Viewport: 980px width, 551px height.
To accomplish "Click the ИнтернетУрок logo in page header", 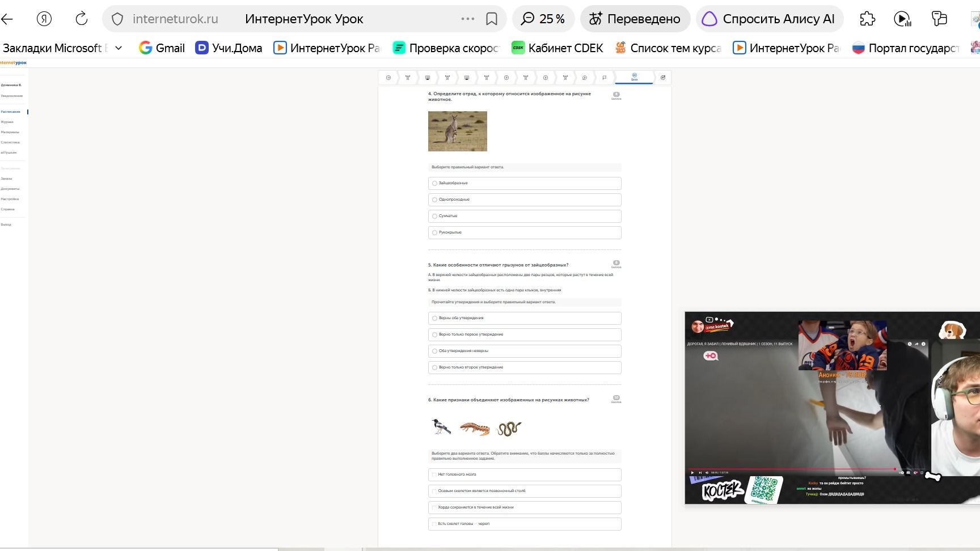I will (x=13, y=63).
